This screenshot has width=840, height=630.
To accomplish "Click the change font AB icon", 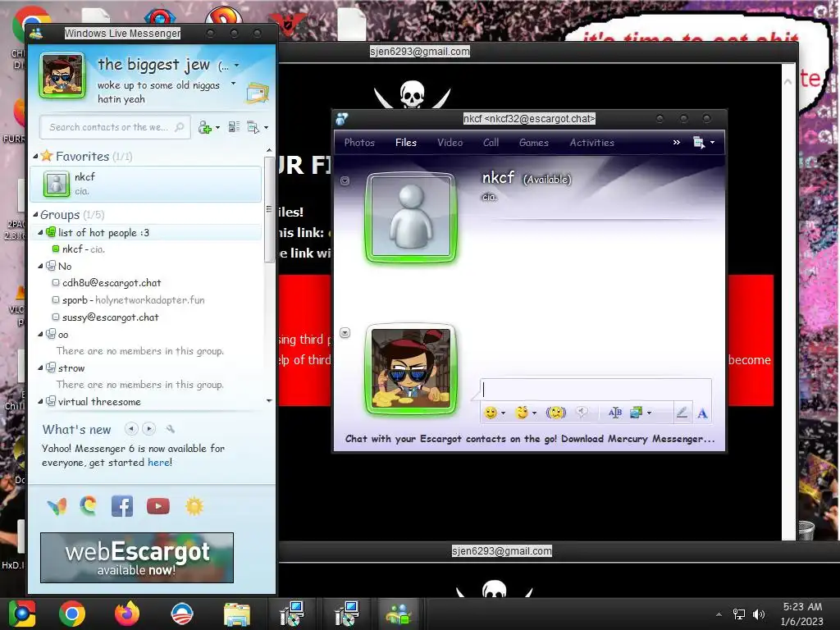I will pos(615,413).
